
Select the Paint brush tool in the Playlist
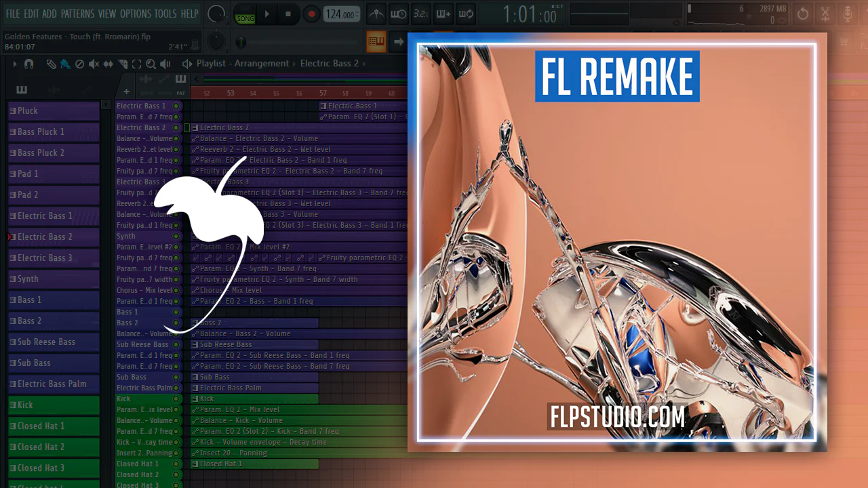(x=65, y=64)
